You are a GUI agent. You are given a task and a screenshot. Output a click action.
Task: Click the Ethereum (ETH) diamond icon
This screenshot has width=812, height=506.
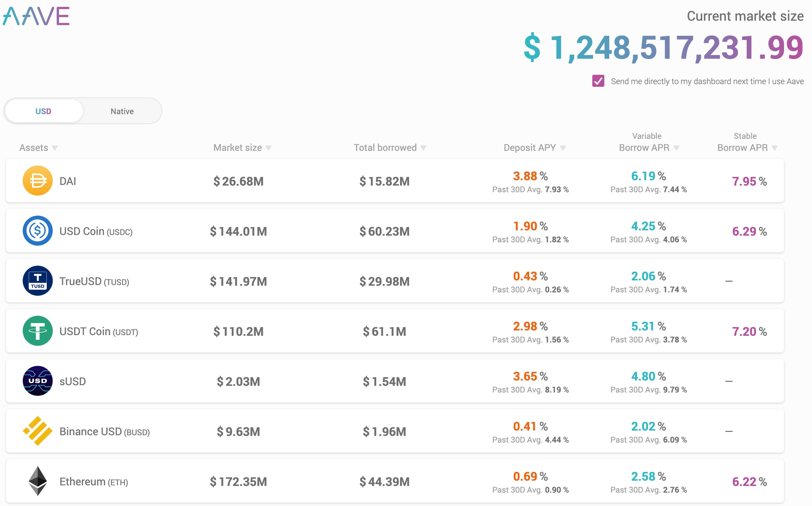click(x=37, y=481)
